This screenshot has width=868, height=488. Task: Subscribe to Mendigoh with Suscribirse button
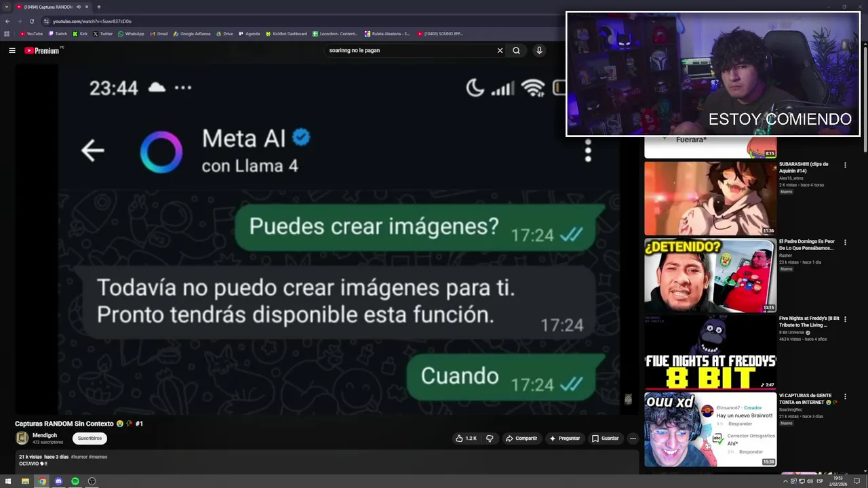(90, 439)
